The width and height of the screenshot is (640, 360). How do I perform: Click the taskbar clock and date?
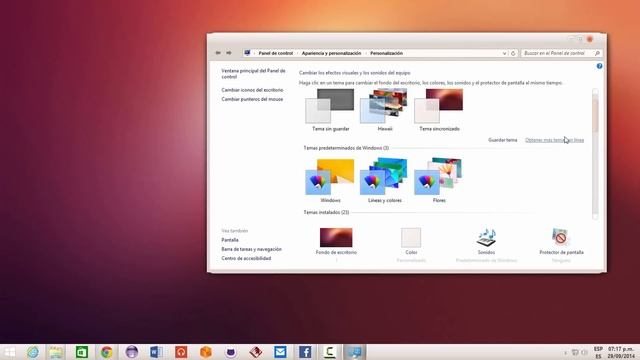click(621, 353)
